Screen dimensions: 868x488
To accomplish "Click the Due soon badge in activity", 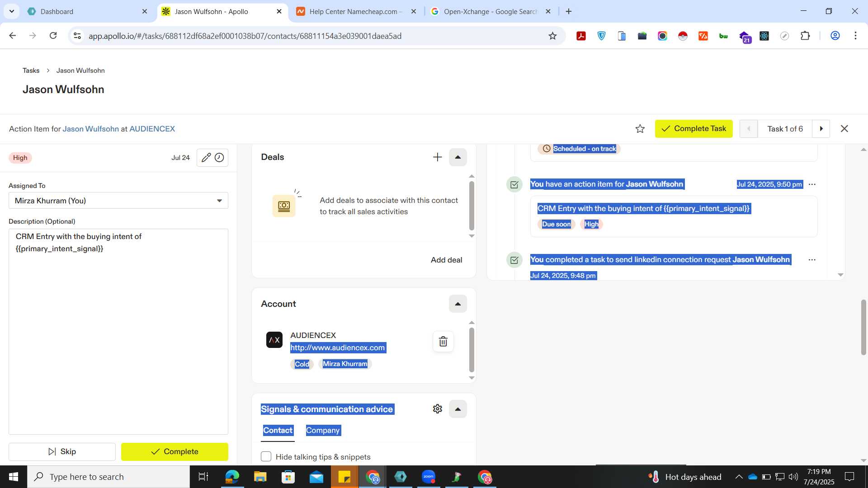I will [x=556, y=225].
